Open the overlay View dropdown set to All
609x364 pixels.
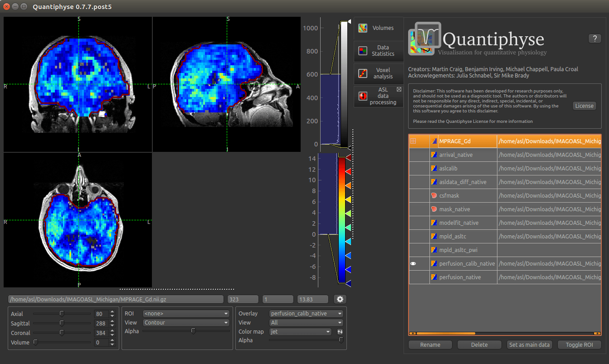point(306,322)
